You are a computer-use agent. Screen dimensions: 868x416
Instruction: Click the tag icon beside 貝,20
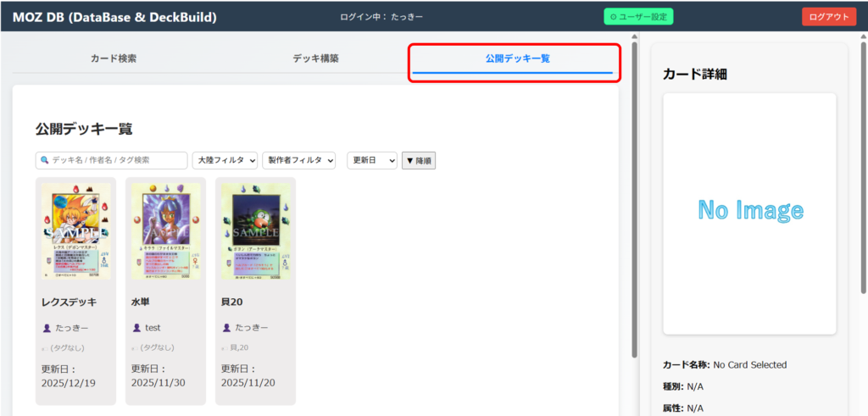(x=225, y=347)
